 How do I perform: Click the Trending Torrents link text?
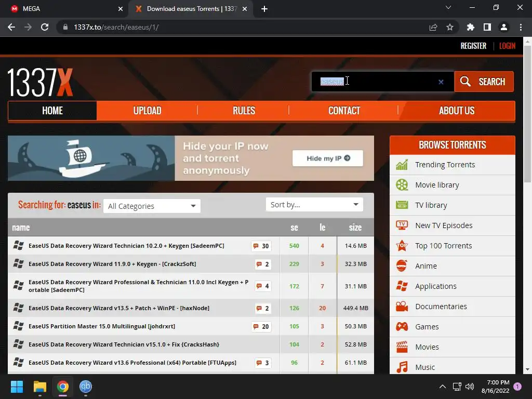pos(445,165)
